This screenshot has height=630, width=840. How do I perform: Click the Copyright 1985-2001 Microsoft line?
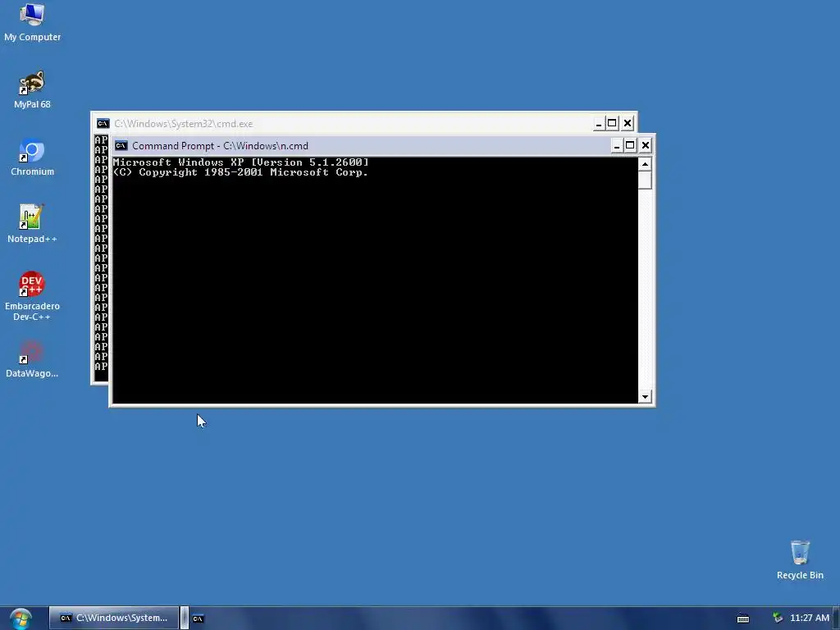click(x=240, y=172)
